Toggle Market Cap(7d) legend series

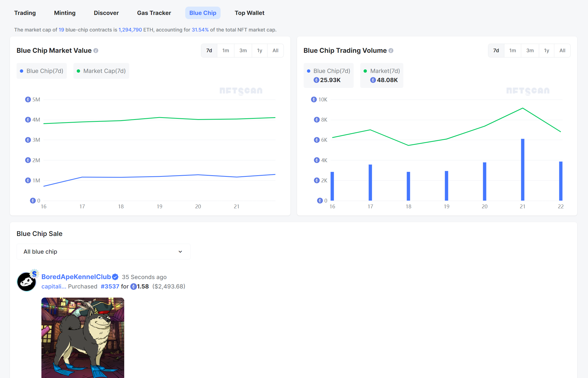[101, 71]
